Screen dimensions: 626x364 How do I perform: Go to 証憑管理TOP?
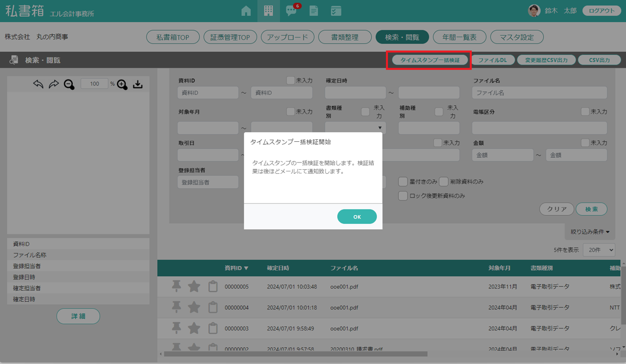click(x=230, y=37)
